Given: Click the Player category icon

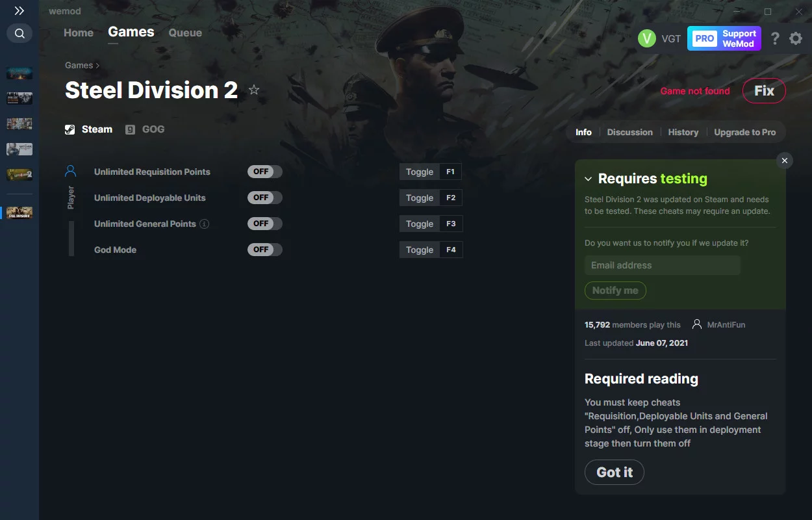Looking at the screenshot, I should pos(71,171).
